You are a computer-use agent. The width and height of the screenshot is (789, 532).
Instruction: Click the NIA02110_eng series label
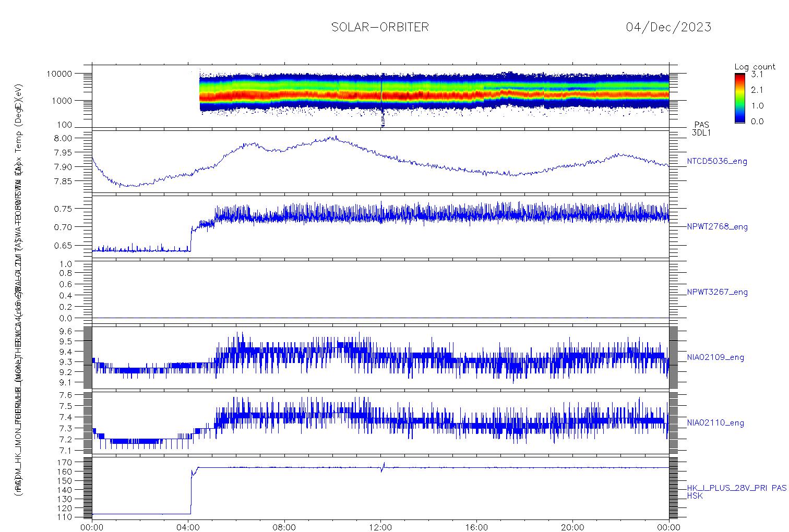pyautogui.click(x=715, y=422)
